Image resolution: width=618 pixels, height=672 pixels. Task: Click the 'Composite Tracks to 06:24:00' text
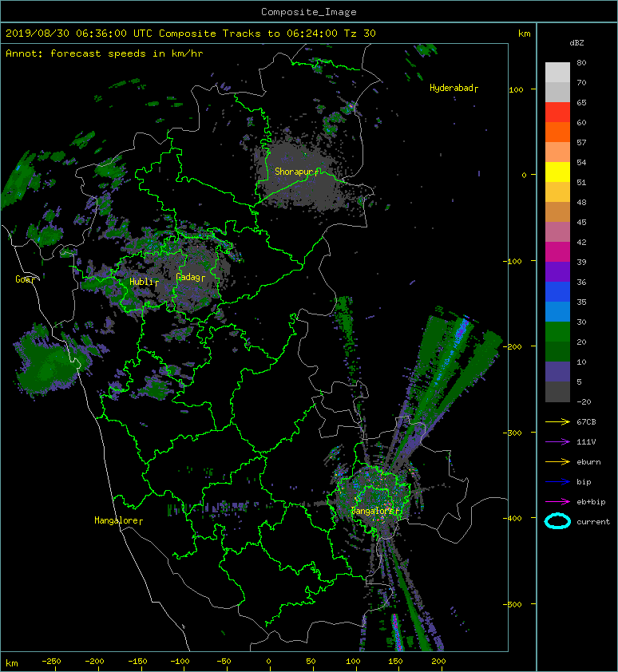(248, 34)
